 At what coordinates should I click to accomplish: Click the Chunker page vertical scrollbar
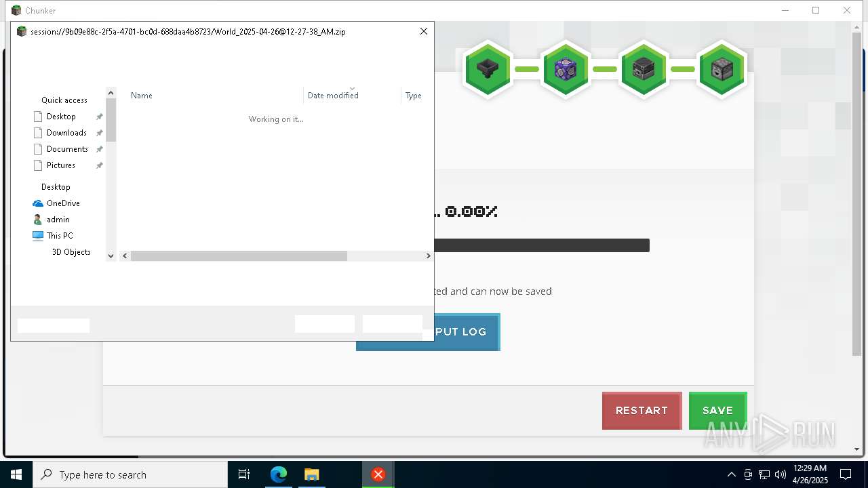pyautogui.click(x=857, y=193)
